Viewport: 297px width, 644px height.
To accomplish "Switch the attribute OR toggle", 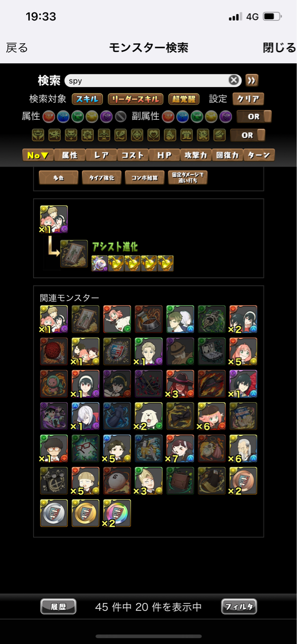I will (254, 117).
